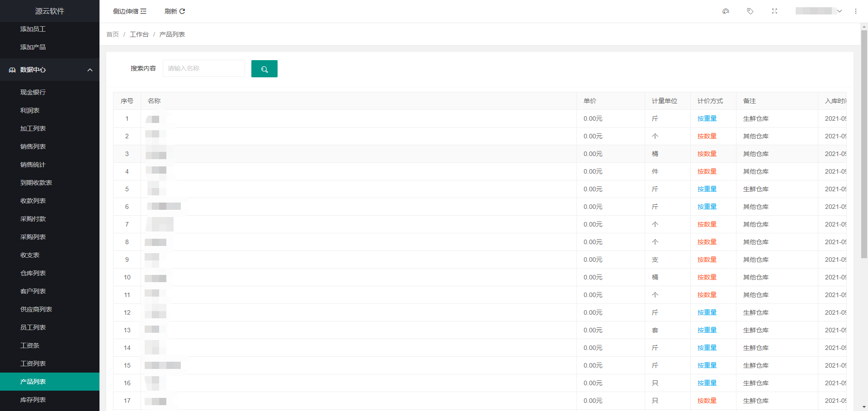The height and width of the screenshot is (411, 868).
Task: Click the 数据中心 book icon
Action: coord(12,70)
